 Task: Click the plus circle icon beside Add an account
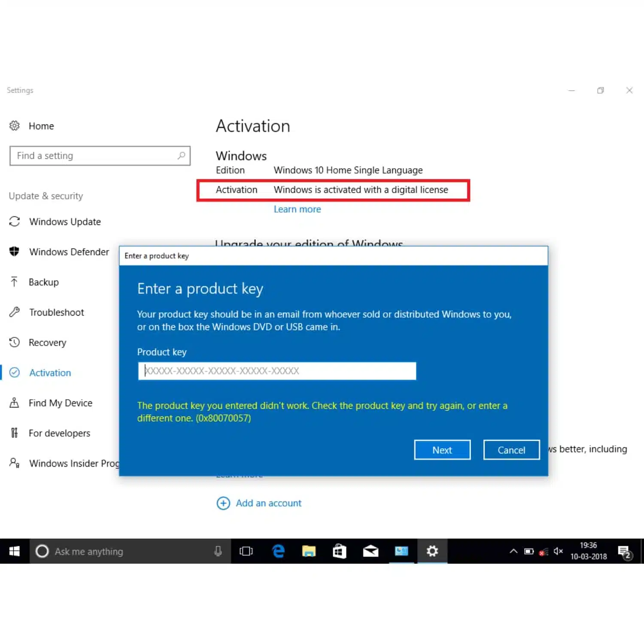[x=223, y=503]
